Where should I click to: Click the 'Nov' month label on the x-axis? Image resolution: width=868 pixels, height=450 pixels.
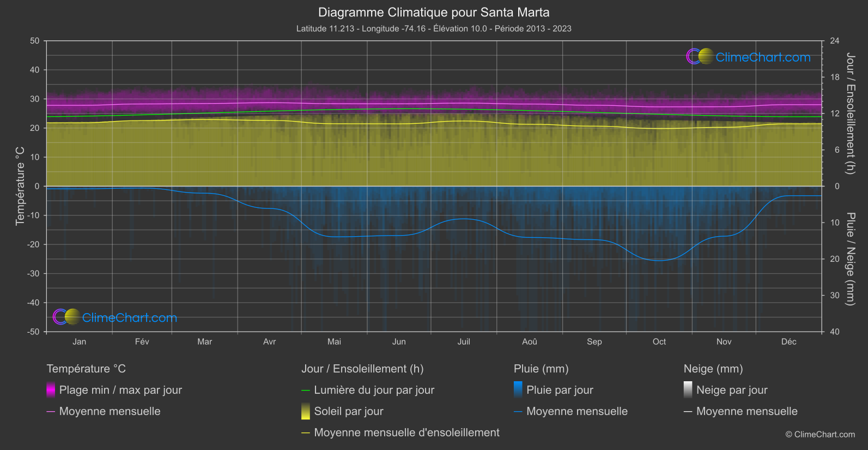[724, 341]
